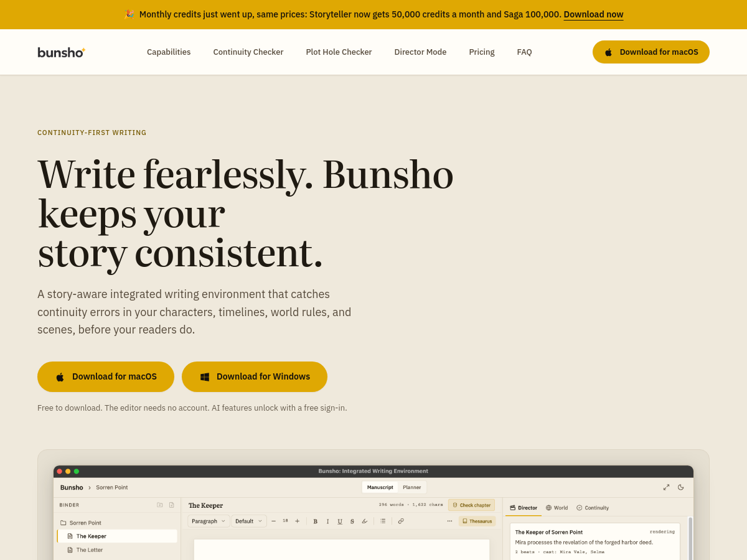This screenshot has width=747, height=560.
Task: Select The Keeper document in Binder
Action: pyautogui.click(x=117, y=536)
